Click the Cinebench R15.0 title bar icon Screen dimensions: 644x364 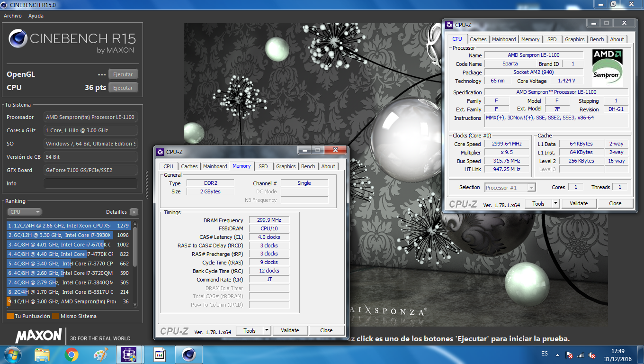[5, 4]
